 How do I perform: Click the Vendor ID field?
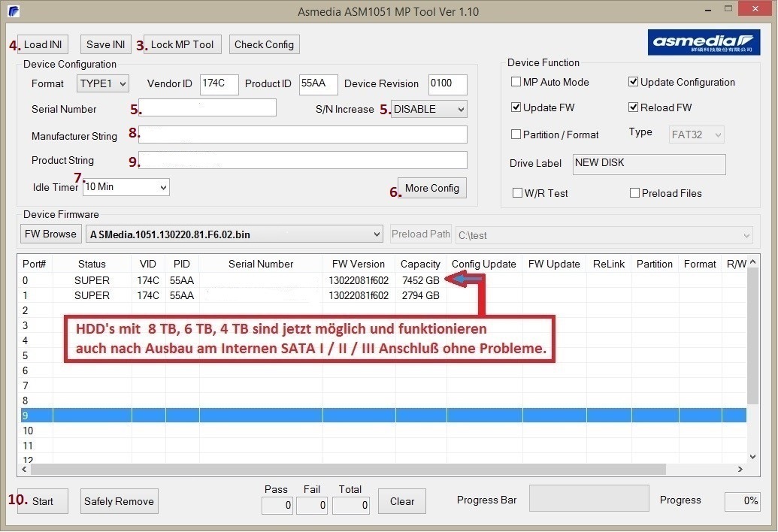[219, 84]
